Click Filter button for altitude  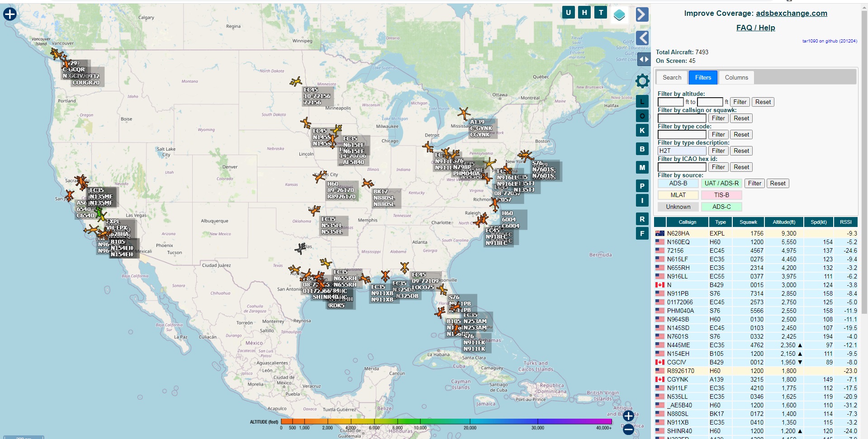pyautogui.click(x=740, y=102)
